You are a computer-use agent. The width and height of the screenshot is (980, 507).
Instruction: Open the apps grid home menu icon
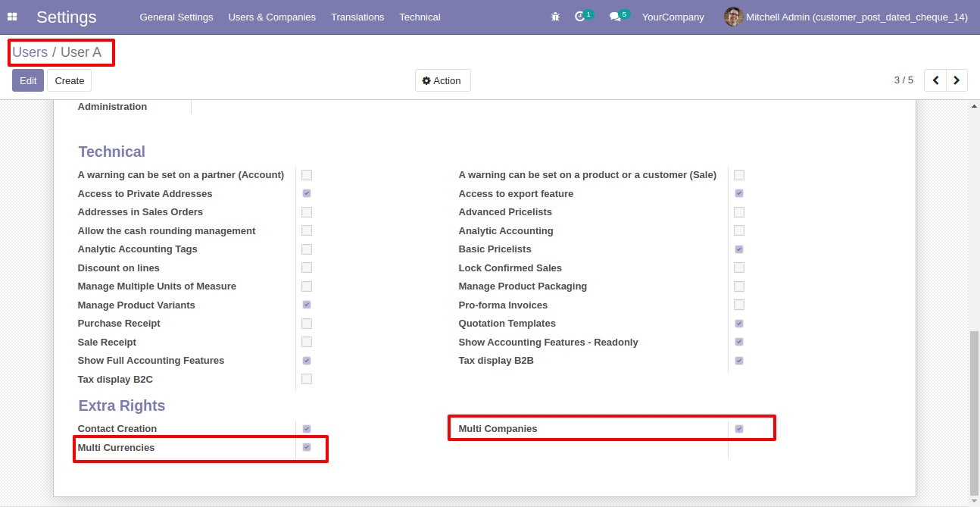coord(12,17)
